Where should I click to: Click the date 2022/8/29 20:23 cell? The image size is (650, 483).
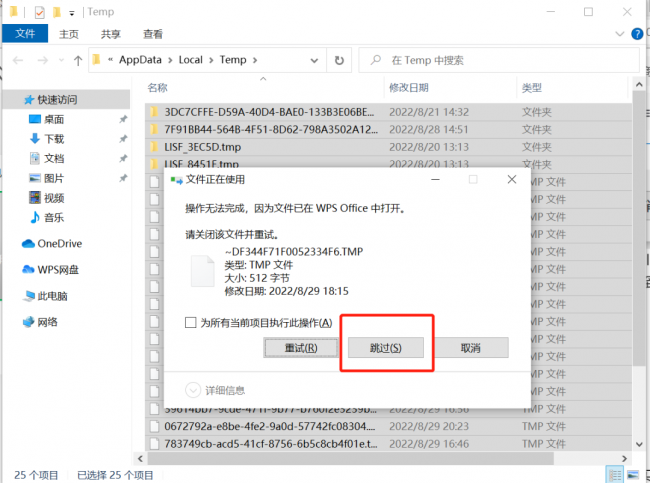429,426
